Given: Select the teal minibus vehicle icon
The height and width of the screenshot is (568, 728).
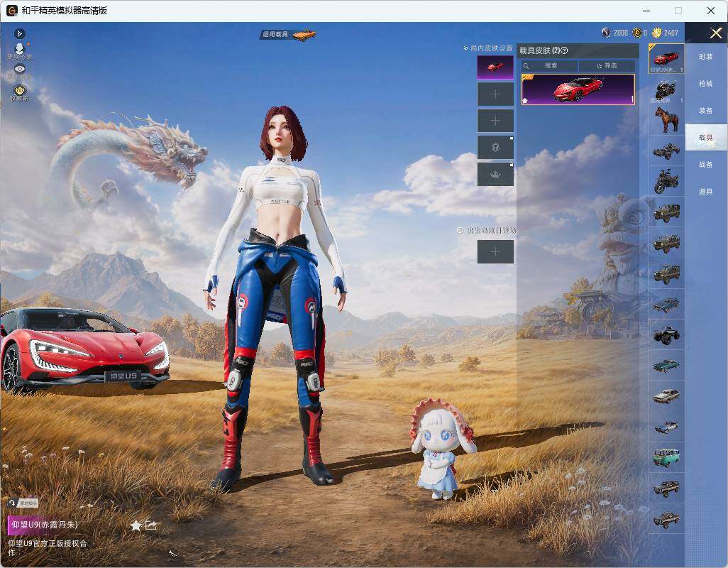Looking at the screenshot, I should tap(666, 457).
